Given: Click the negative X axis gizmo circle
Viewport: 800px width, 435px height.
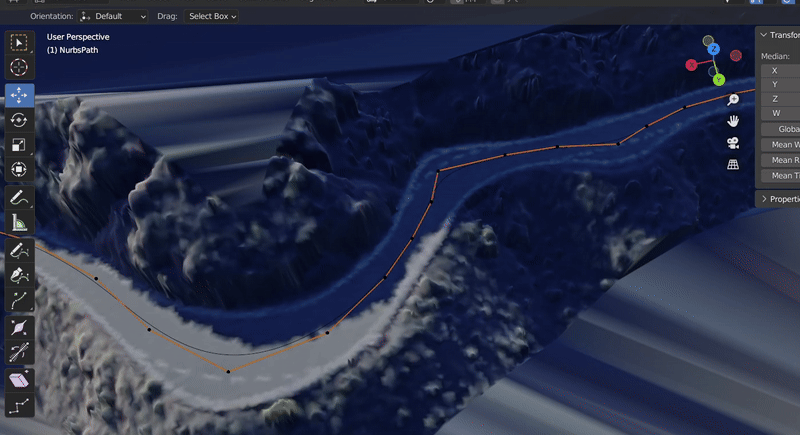Looking at the screenshot, I should pyautogui.click(x=736, y=55).
